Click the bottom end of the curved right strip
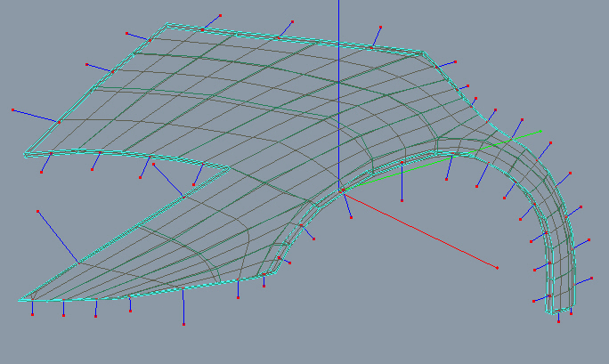The height and width of the screenshot is (364, 609). (x=559, y=311)
